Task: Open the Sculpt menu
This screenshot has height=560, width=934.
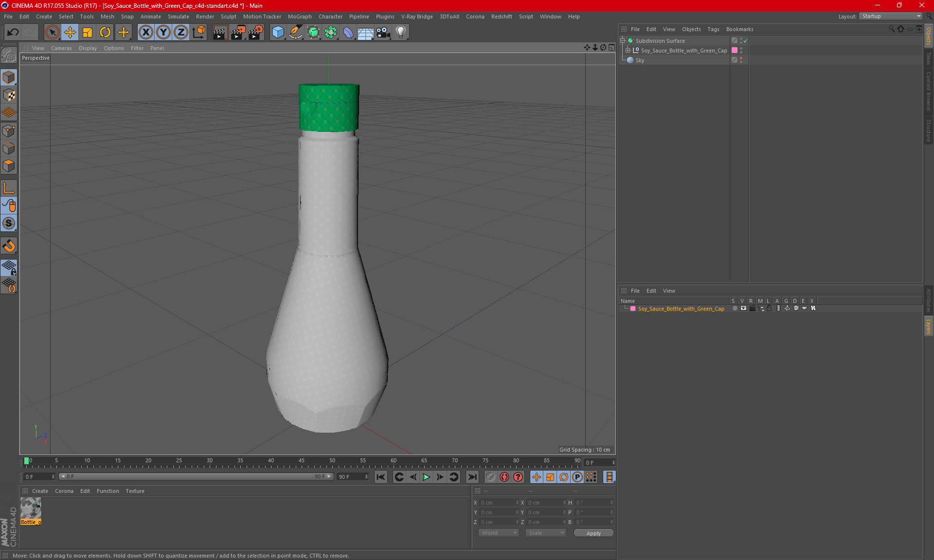Action: click(x=228, y=17)
